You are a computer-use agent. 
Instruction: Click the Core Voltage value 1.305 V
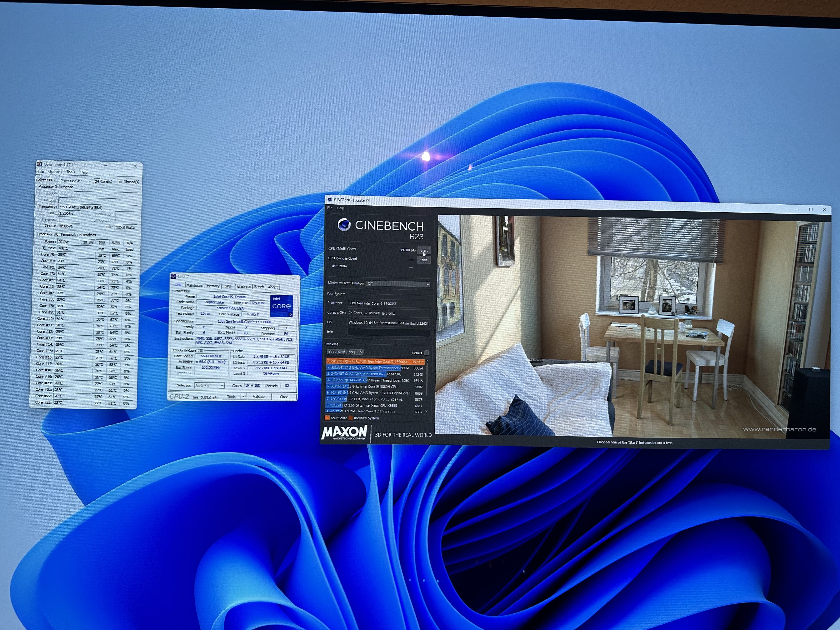point(252,314)
